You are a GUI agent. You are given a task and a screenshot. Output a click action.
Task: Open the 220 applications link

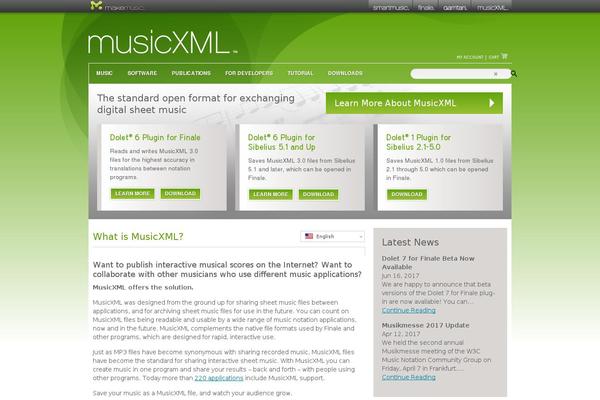click(x=219, y=378)
